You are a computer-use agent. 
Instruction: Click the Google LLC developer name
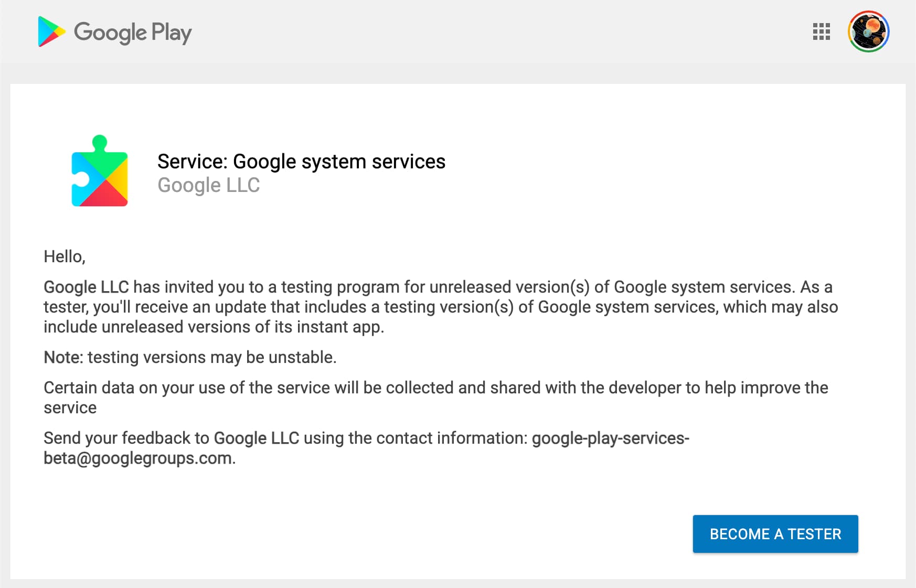click(x=209, y=185)
